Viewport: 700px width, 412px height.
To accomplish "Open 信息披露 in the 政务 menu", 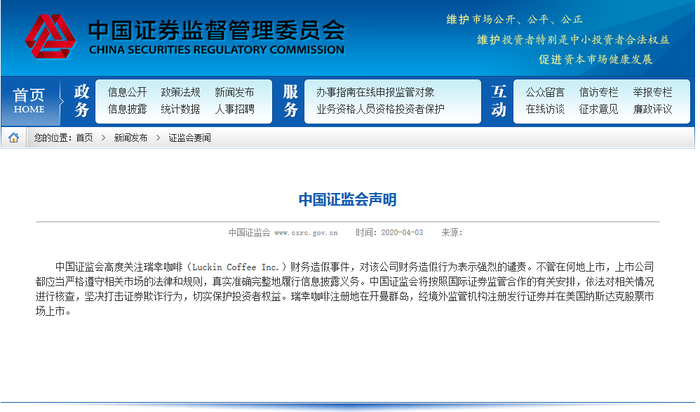I will pos(127,109).
